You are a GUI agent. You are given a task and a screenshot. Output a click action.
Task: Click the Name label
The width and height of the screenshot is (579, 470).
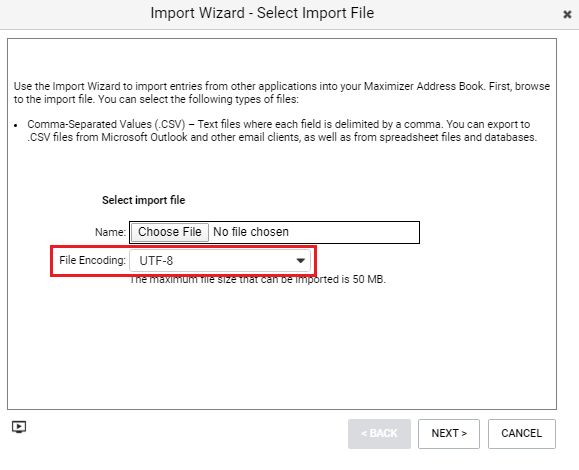[110, 232]
